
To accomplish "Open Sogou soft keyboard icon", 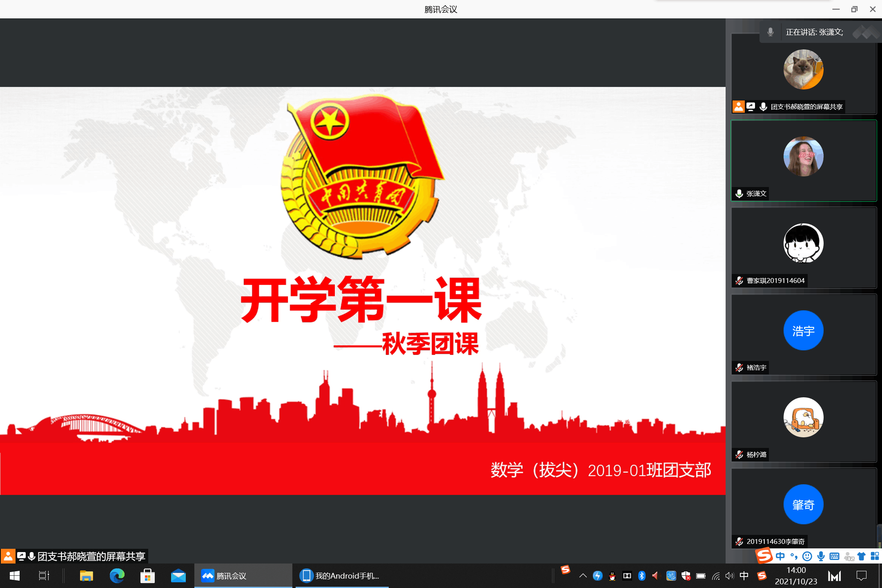I will (835, 556).
